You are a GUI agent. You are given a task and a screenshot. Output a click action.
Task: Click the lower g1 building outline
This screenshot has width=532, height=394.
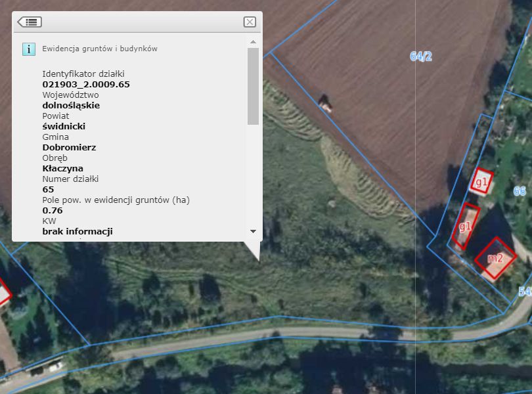click(466, 227)
